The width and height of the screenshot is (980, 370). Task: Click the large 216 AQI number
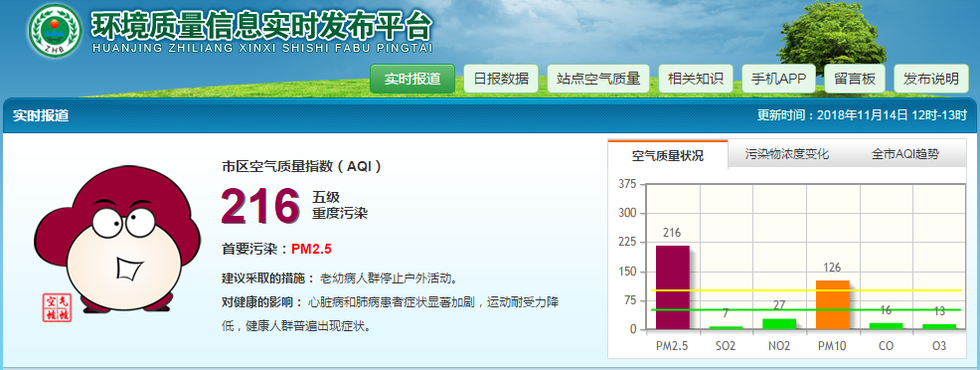coord(260,206)
